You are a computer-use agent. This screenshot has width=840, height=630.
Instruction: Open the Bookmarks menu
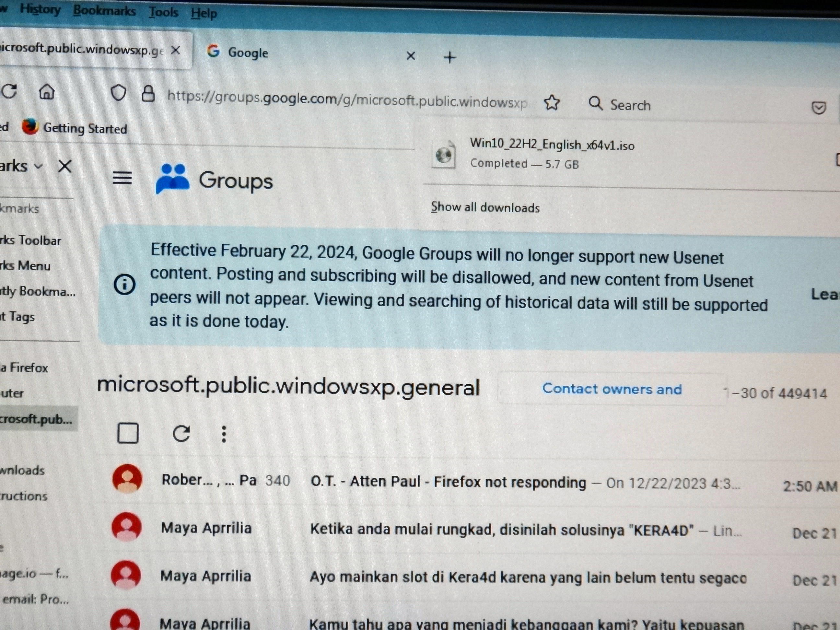pyautogui.click(x=104, y=11)
